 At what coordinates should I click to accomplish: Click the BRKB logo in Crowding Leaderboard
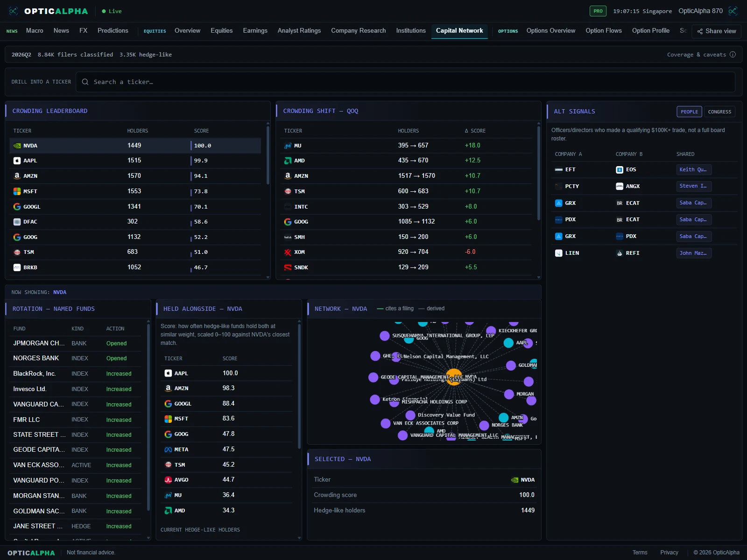17,267
